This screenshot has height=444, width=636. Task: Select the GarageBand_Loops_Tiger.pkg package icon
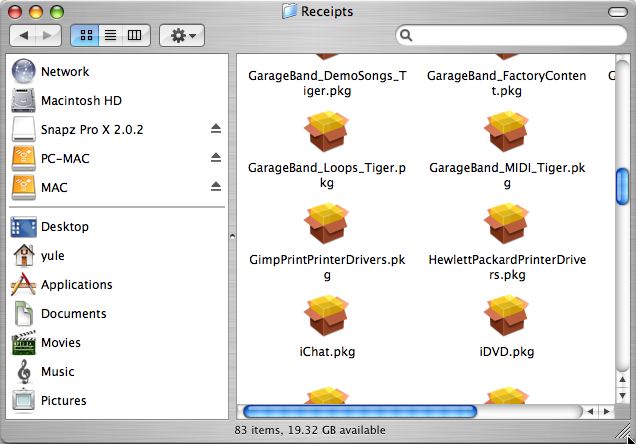(x=327, y=131)
